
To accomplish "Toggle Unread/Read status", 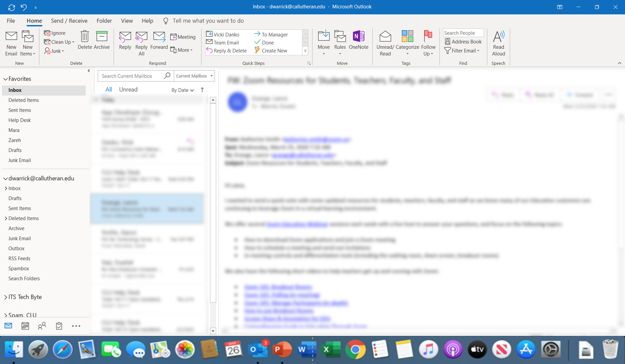I will pyautogui.click(x=385, y=43).
